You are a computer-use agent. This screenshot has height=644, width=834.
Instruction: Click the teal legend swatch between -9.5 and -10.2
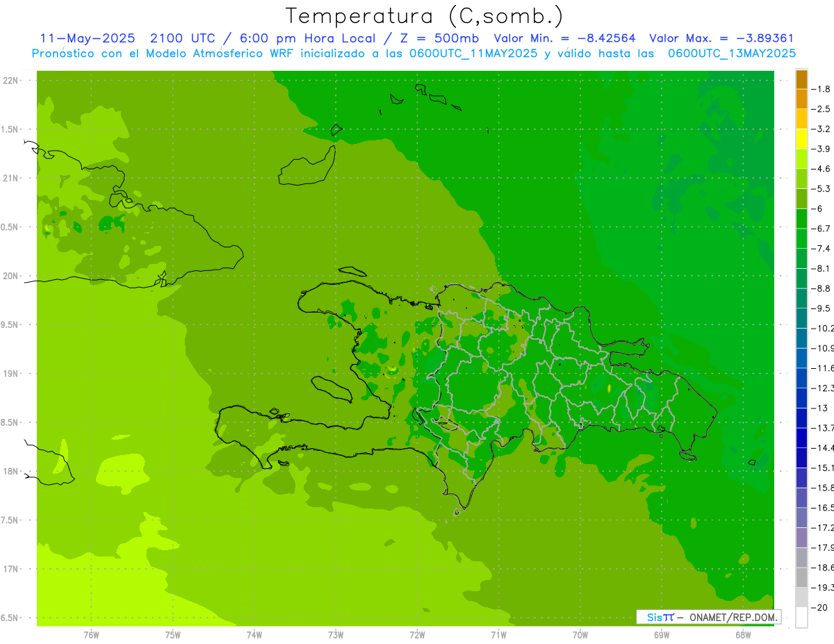tap(801, 318)
